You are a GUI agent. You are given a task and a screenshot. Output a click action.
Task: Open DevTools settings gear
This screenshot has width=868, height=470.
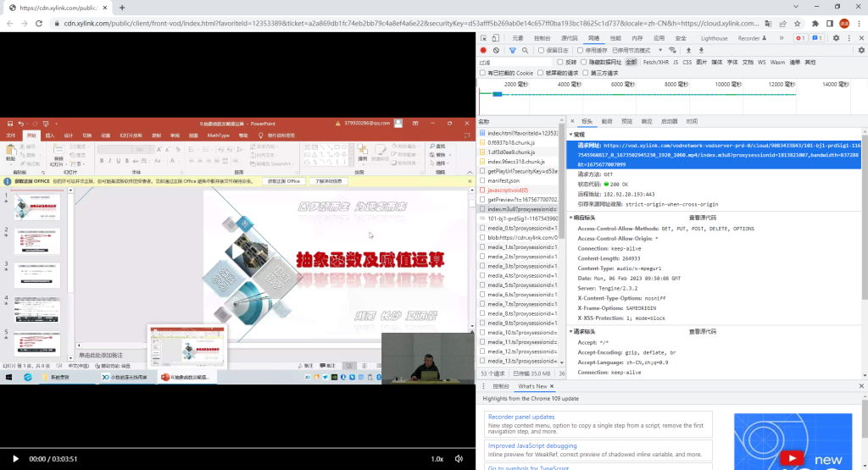point(835,38)
